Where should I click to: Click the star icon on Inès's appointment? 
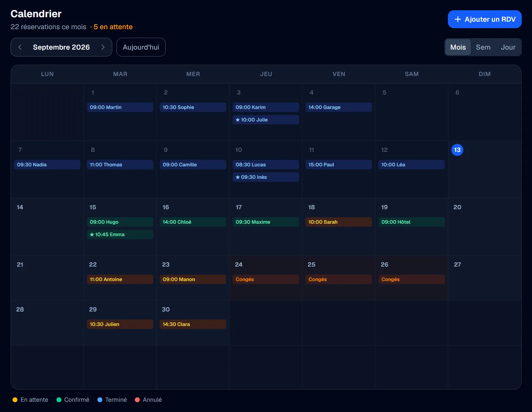pyautogui.click(x=238, y=177)
